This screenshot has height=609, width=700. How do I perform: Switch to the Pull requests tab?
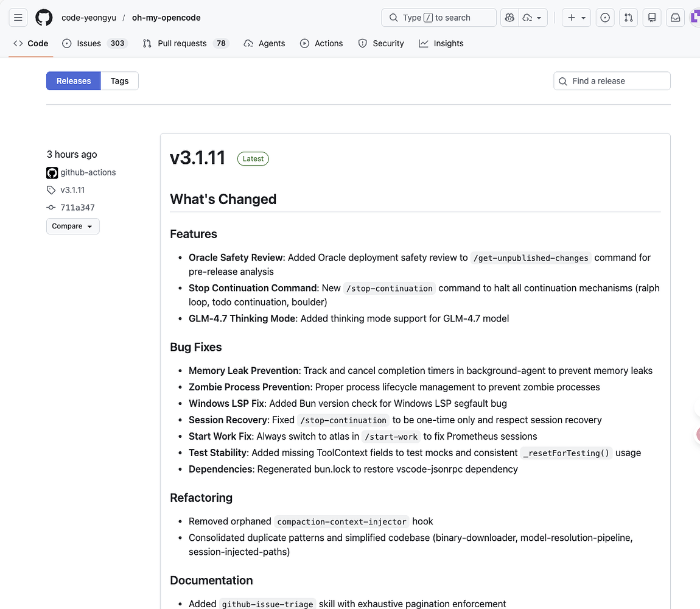pos(185,43)
